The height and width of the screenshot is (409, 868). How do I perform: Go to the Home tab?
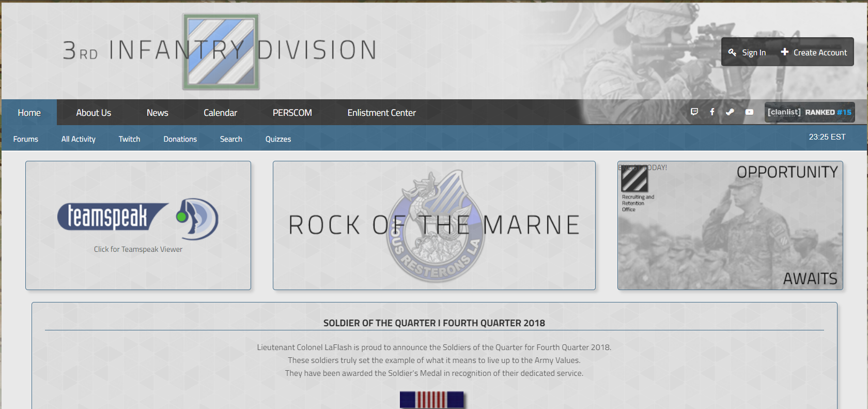tap(29, 113)
